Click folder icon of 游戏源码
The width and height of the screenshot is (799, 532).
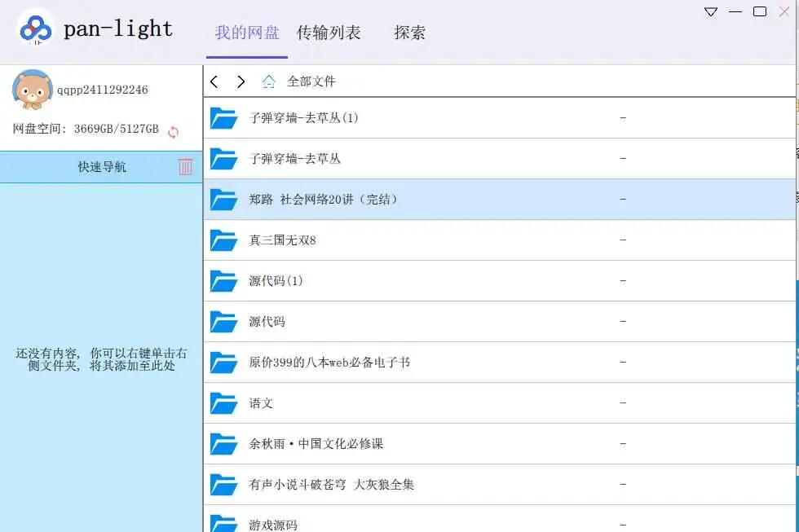point(223,523)
